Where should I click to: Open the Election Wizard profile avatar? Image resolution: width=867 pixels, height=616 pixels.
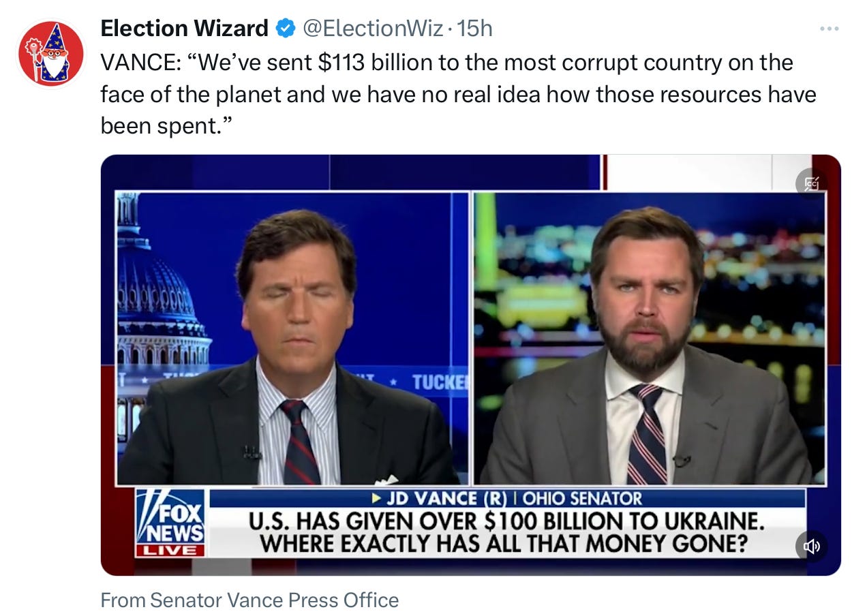click(51, 53)
